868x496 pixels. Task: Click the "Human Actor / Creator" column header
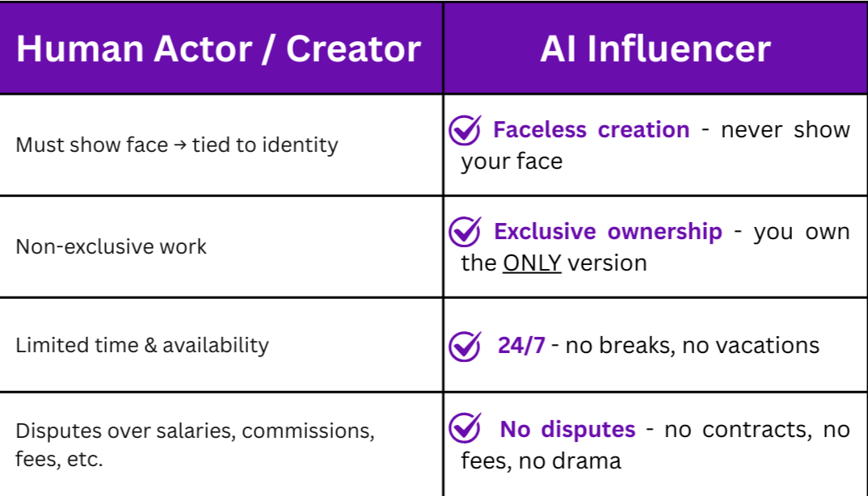point(218,48)
